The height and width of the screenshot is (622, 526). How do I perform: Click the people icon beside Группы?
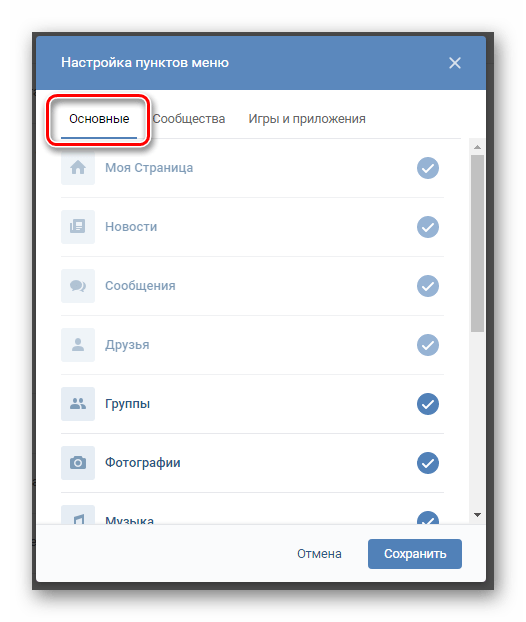pyautogui.click(x=78, y=404)
